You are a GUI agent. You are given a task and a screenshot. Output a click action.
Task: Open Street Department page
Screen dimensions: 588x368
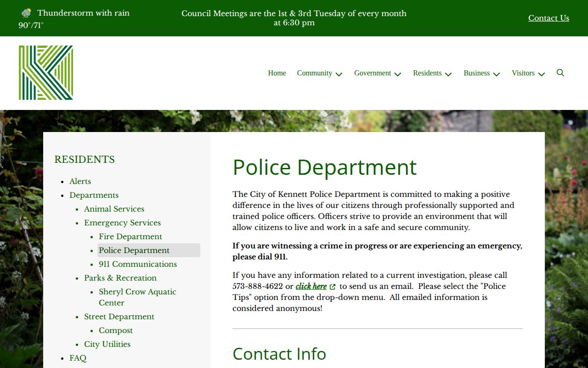click(x=119, y=316)
